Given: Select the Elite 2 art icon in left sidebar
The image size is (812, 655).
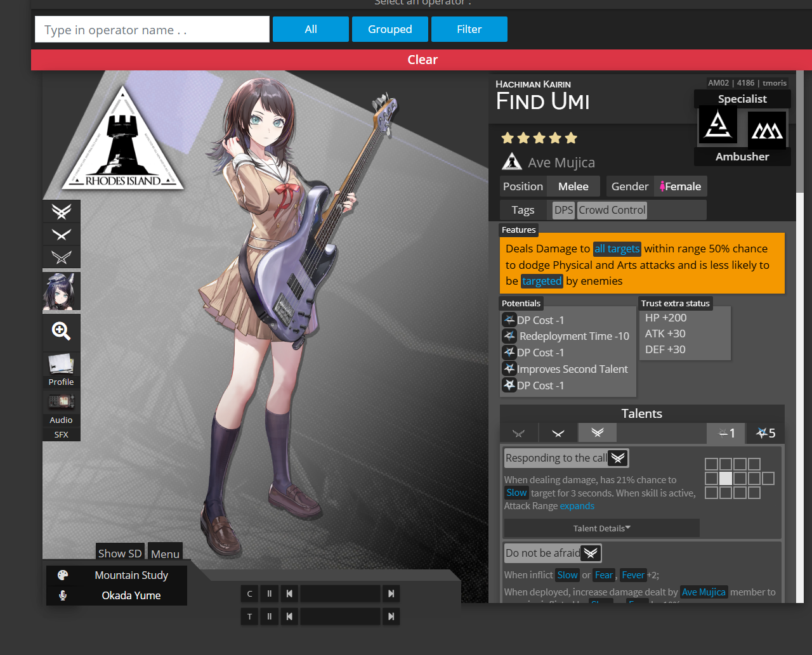Looking at the screenshot, I should [x=62, y=211].
